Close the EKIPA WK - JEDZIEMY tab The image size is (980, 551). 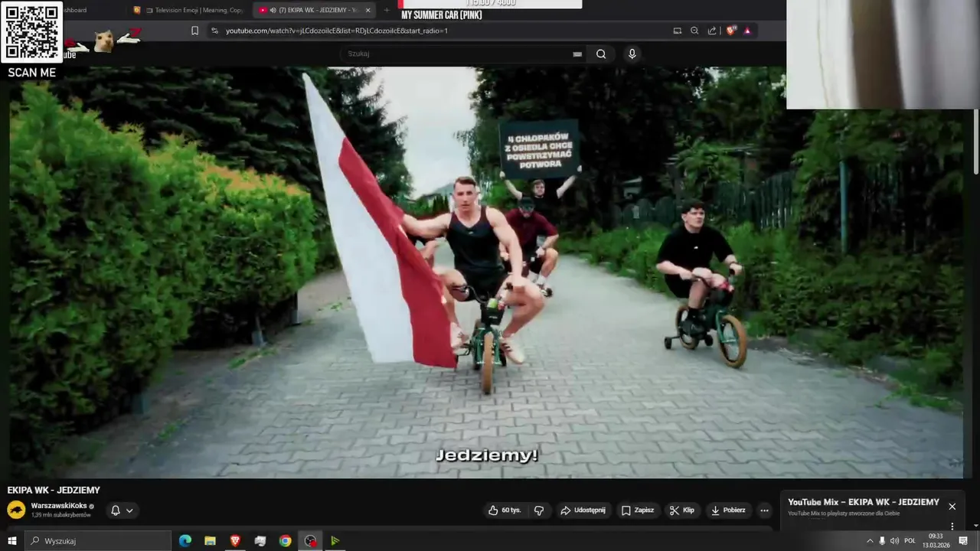pyautogui.click(x=368, y=10)
